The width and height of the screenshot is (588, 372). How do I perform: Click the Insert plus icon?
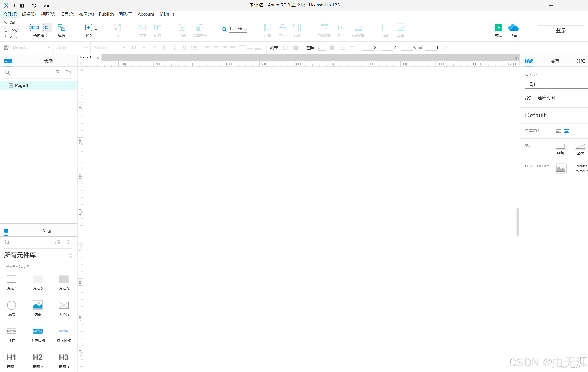(89, 27)
